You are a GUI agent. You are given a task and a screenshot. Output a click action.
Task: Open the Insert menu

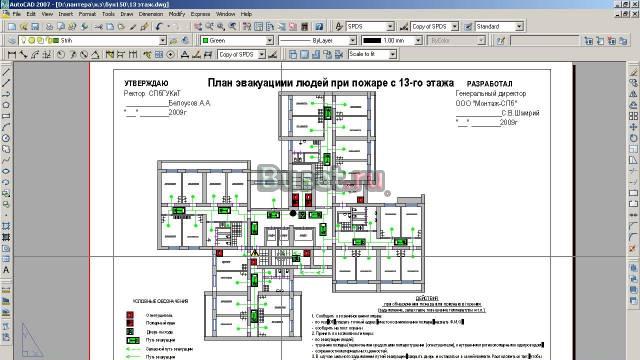click(x=65, y=14)
